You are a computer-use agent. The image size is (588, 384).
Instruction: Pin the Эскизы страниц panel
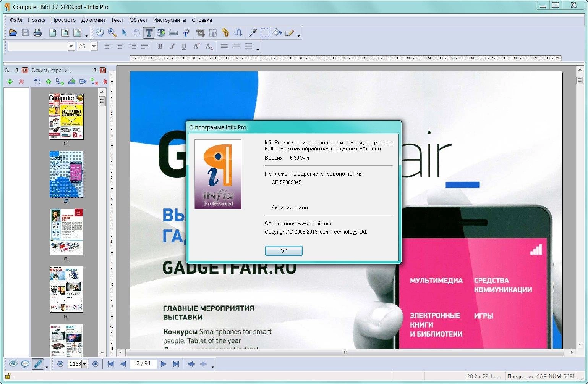[95, 70]
